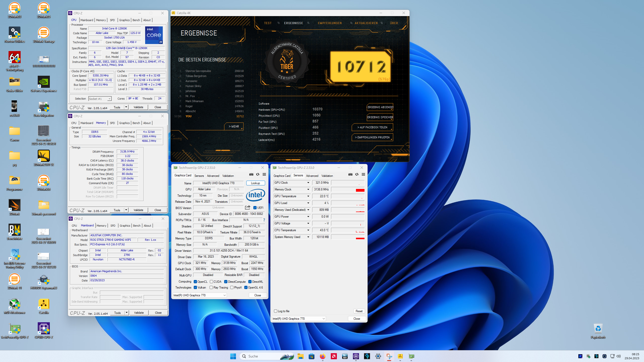Image resolution: width=644 pixels, height=362 pixels.
Task: Open Settings gear on taskbar
Action: point(378,356)
